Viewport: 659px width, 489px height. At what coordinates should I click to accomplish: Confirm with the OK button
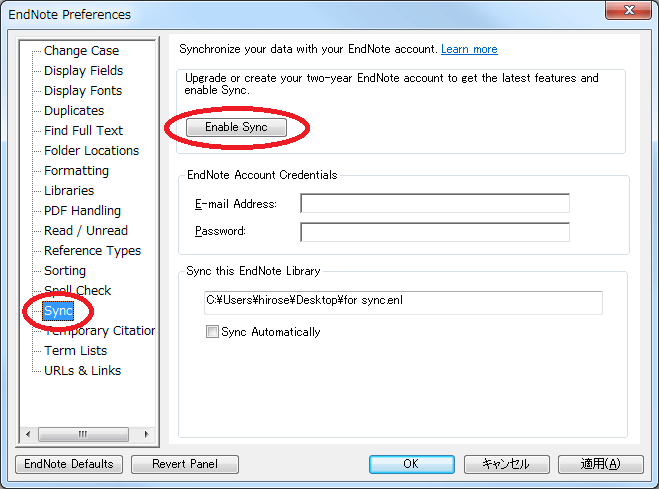(x=411, y=464)
